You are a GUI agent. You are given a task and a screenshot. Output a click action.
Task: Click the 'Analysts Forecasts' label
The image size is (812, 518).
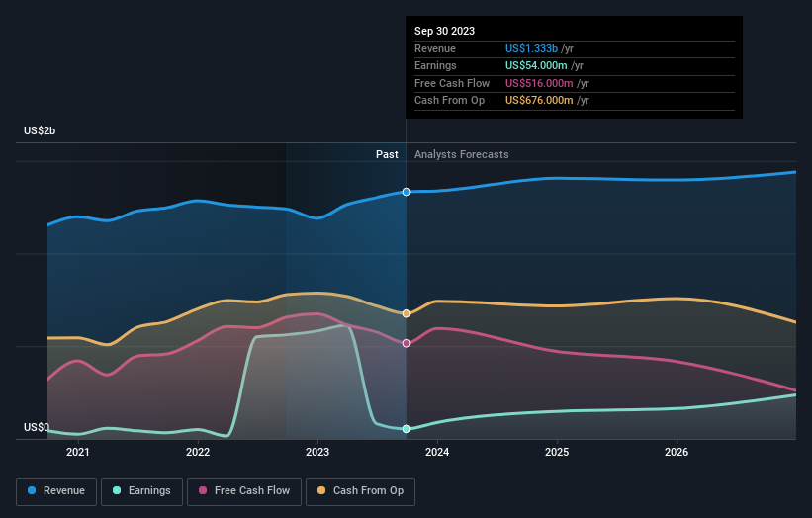coord(462,154)
